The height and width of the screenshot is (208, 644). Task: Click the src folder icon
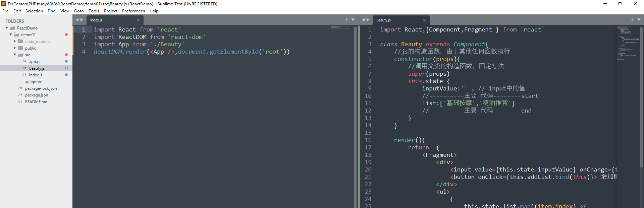tap(20, 55)
